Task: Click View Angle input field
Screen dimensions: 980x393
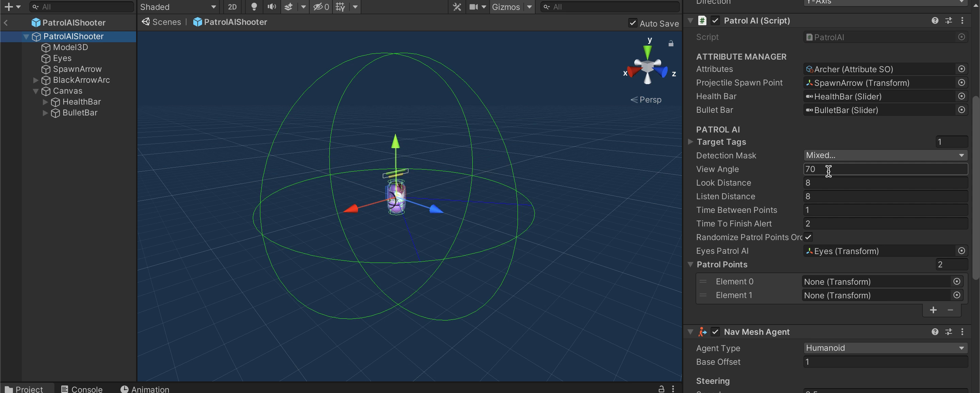Action: pos(885,169)
